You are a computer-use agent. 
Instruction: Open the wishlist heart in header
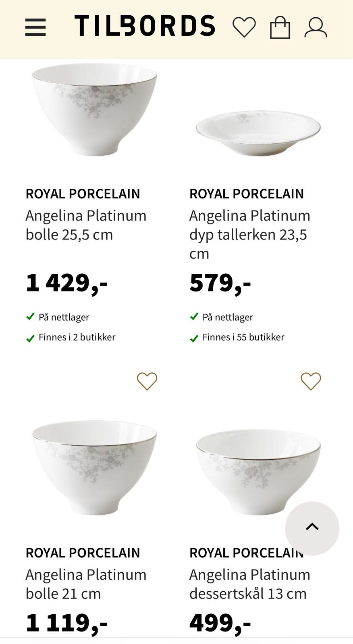(244, 27)
